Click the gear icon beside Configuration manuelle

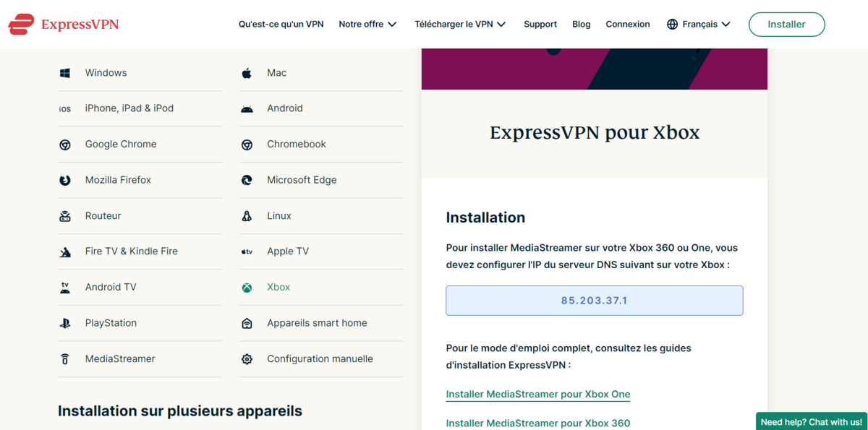pos(247,359)
